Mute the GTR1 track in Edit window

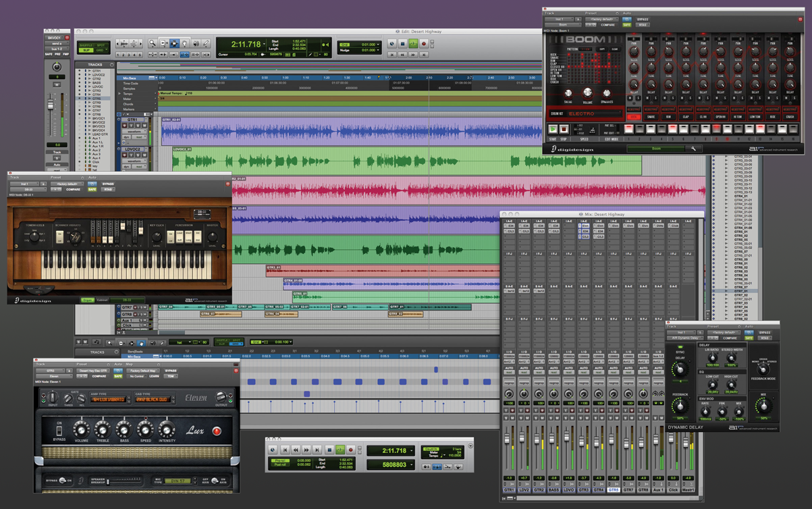(x=144, y=126)
